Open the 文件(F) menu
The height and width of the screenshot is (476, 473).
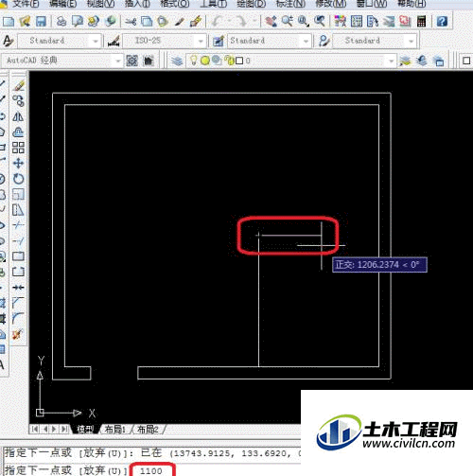26,4
